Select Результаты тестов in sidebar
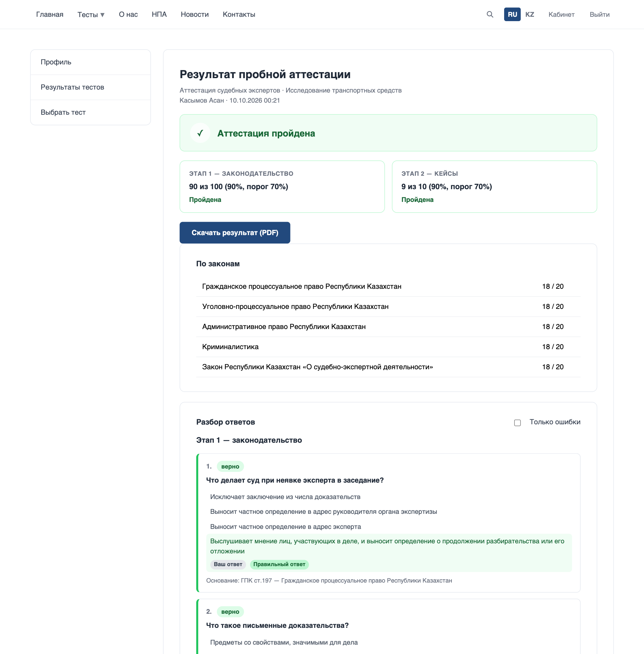The height and width of the screenshot is (654, 644). pyautogui.click(x=91, y=87)
